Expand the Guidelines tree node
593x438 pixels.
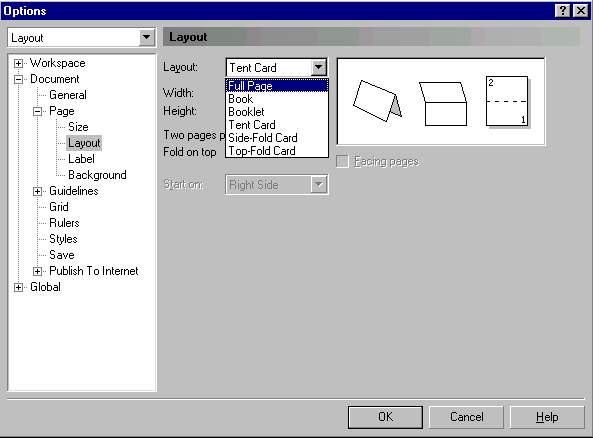(37, 191)
